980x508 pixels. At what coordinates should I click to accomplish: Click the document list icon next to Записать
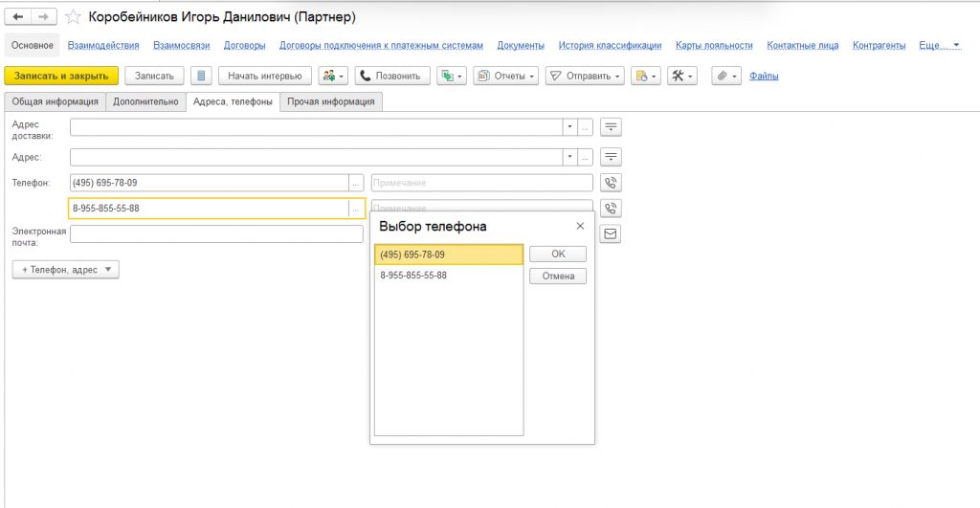(x=200, y=76)
